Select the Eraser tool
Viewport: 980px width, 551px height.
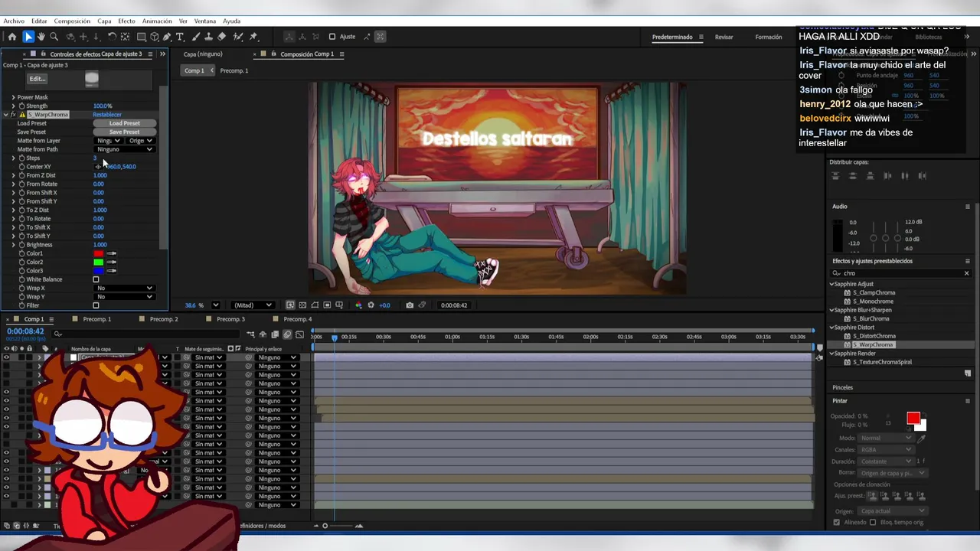point(222,37)
